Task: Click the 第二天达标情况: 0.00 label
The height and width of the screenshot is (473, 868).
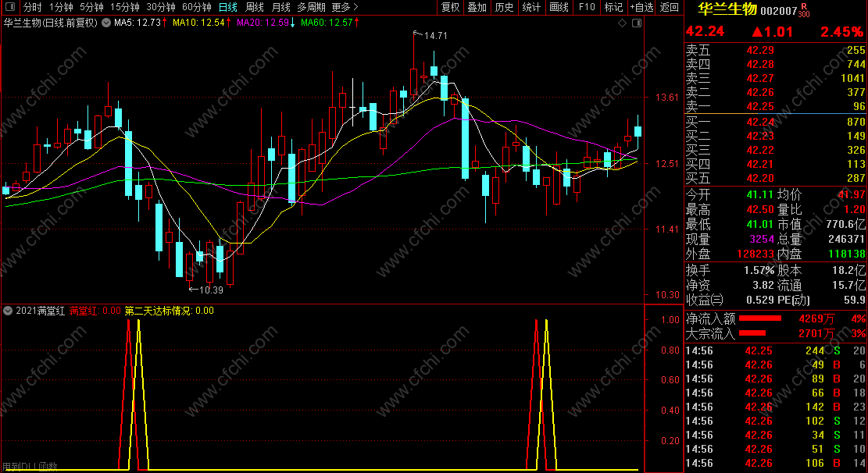Action: pyautogui.click(x=170, y=311)
